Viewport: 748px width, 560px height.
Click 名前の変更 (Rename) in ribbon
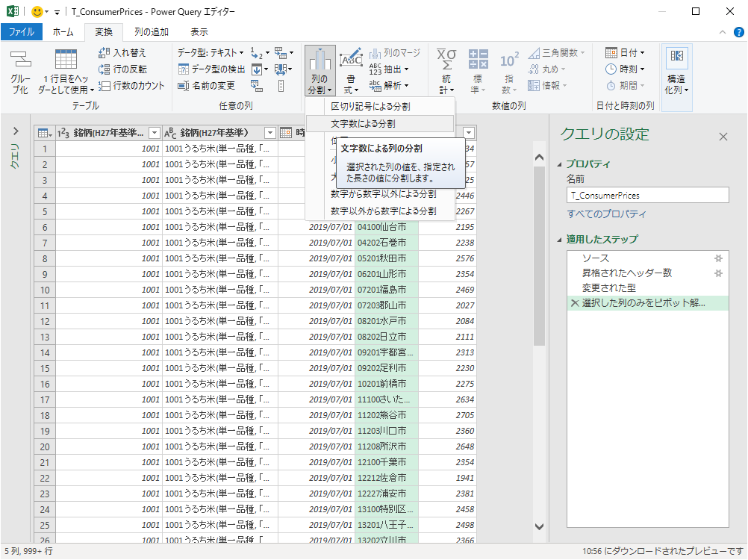(x=208, y=86)
